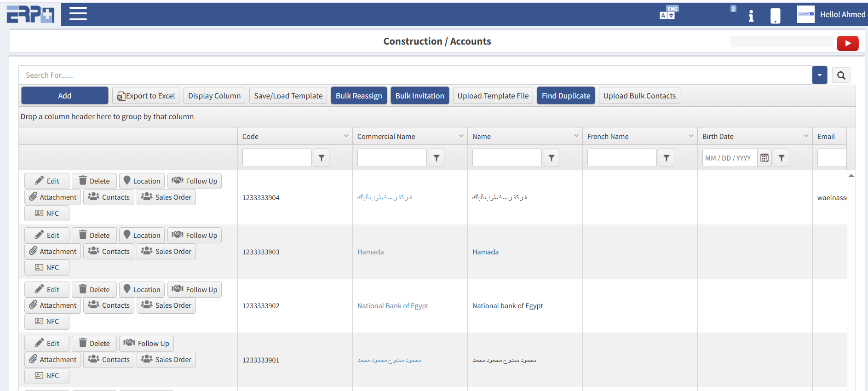Click Export to Excel
This screenshot has width=868, height=391.
(x=146, y=96)
